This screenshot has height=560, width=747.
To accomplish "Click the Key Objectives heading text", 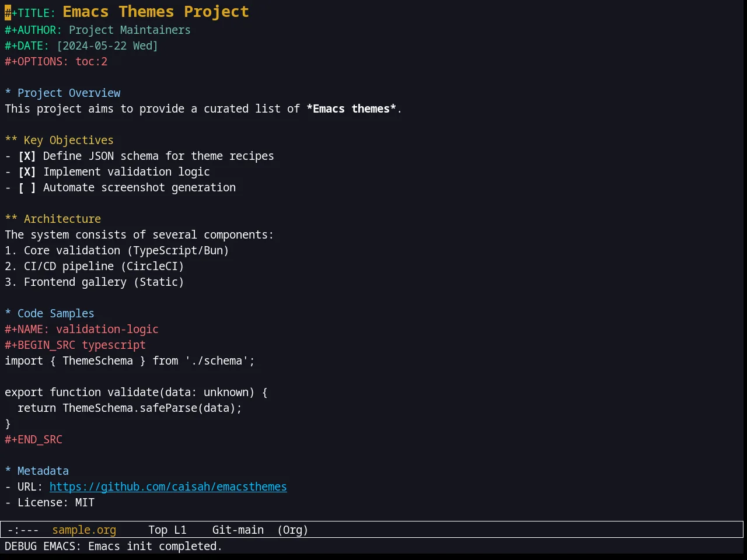I will pyautogui.click(x=69, y=141).
